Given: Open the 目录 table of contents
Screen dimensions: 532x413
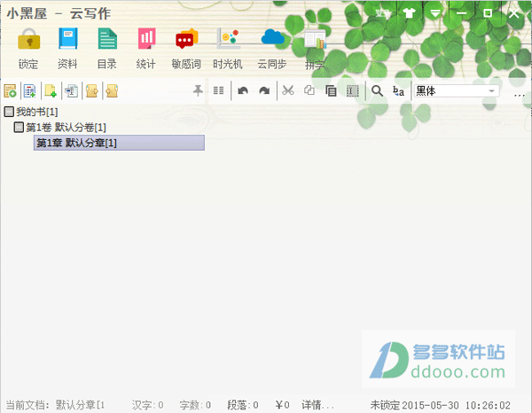Looking at the screenshot, I should (107, 39).
